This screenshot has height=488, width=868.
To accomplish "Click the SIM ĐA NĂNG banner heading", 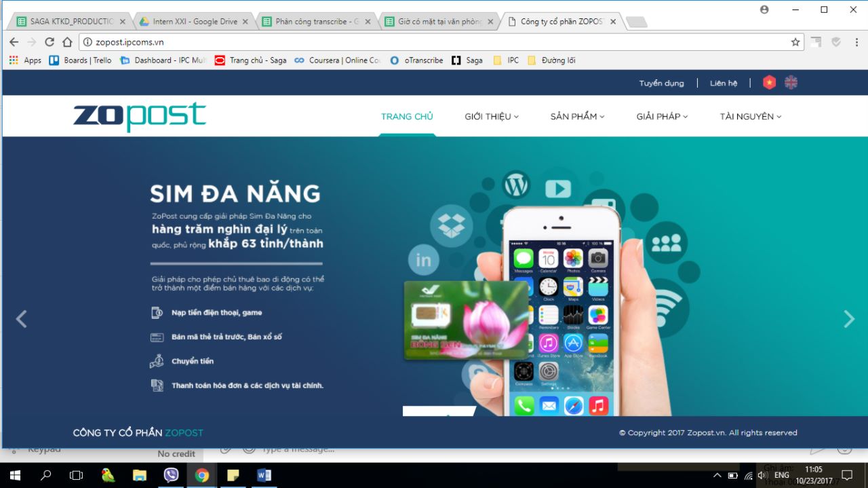I will (x=235, y=193).
